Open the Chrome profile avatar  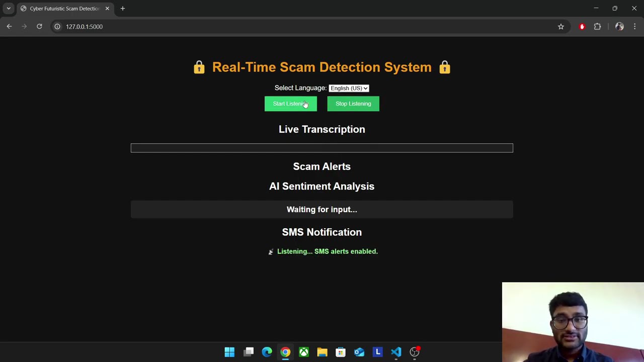point(619,27)
